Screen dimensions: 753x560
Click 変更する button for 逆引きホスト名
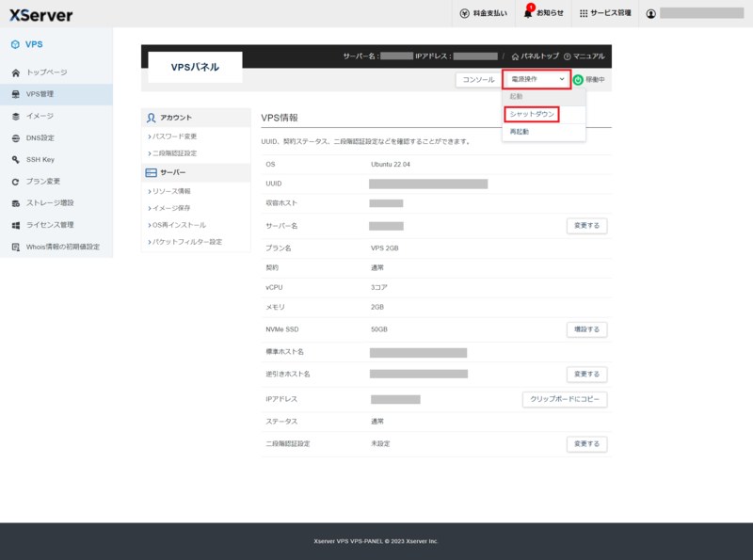coord(586,375)
